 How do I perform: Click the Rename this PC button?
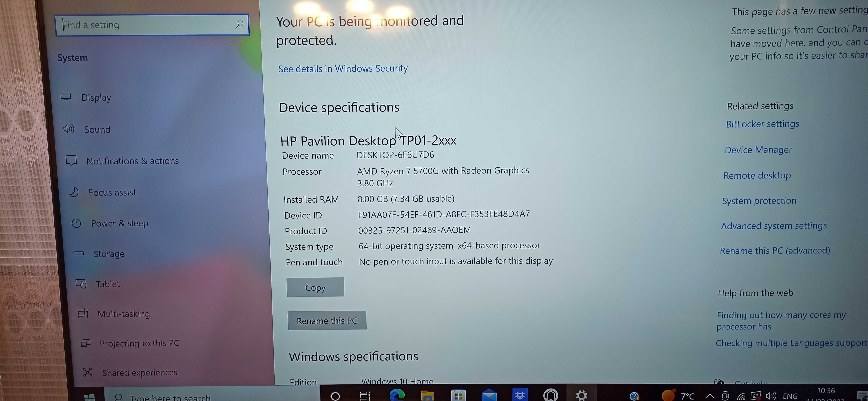pos(327,320)
